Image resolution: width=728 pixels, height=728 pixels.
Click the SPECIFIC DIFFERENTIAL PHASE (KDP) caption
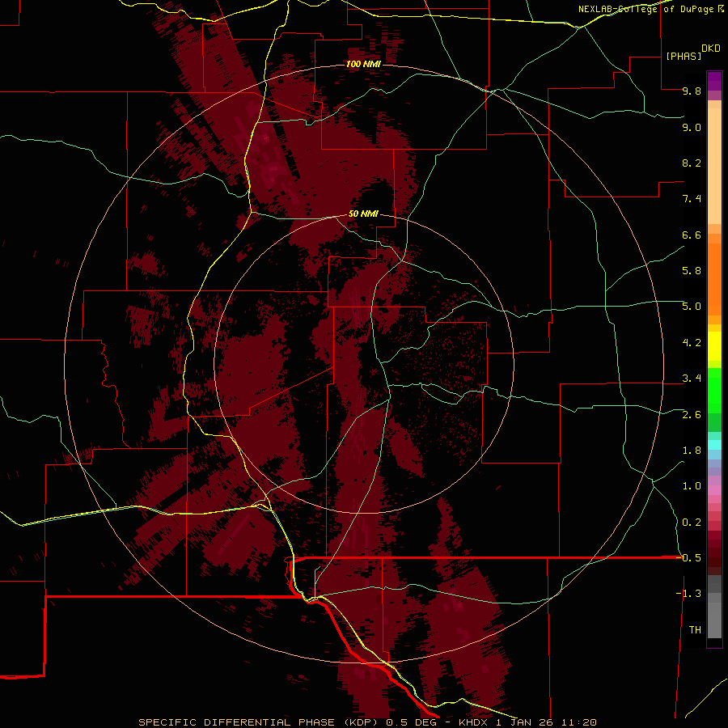[x=256, y=722]
